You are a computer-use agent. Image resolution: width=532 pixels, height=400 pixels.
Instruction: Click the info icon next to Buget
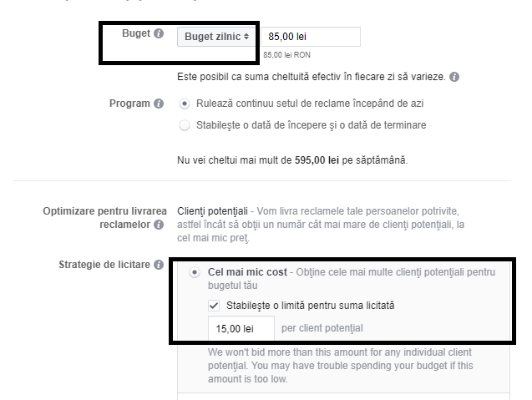[159, 34]
